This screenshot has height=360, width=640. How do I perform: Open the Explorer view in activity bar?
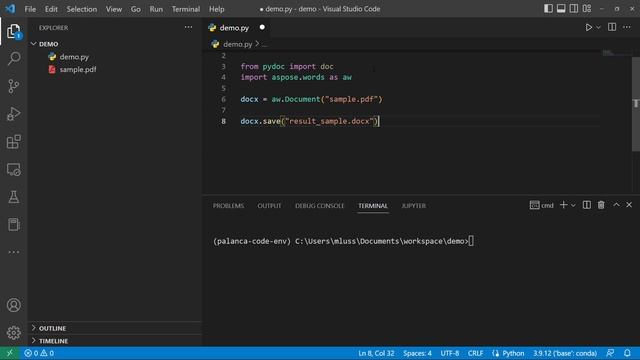(13, 31)
